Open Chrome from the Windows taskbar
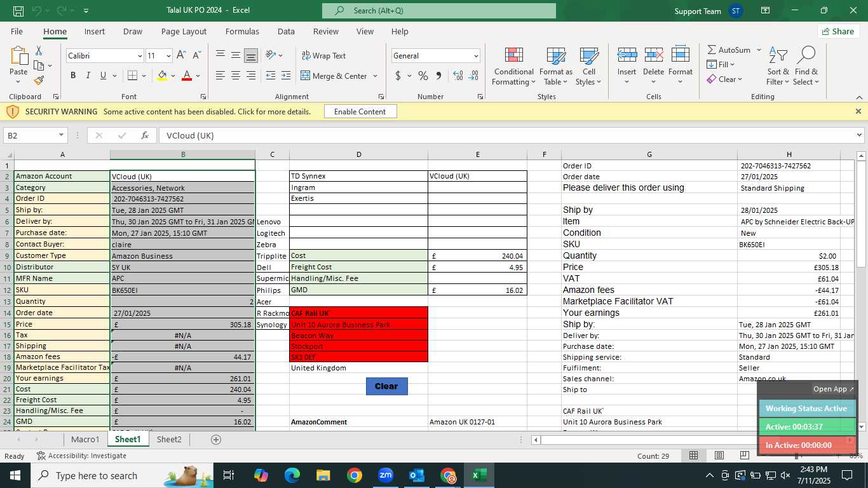Screen dimensions: 868x488 (x=355, y=475)
